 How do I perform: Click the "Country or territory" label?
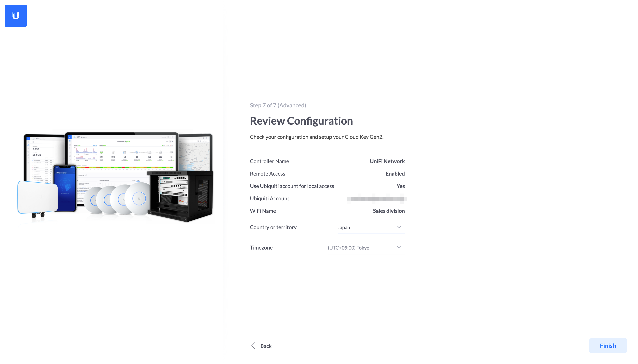tap(273, 227)
